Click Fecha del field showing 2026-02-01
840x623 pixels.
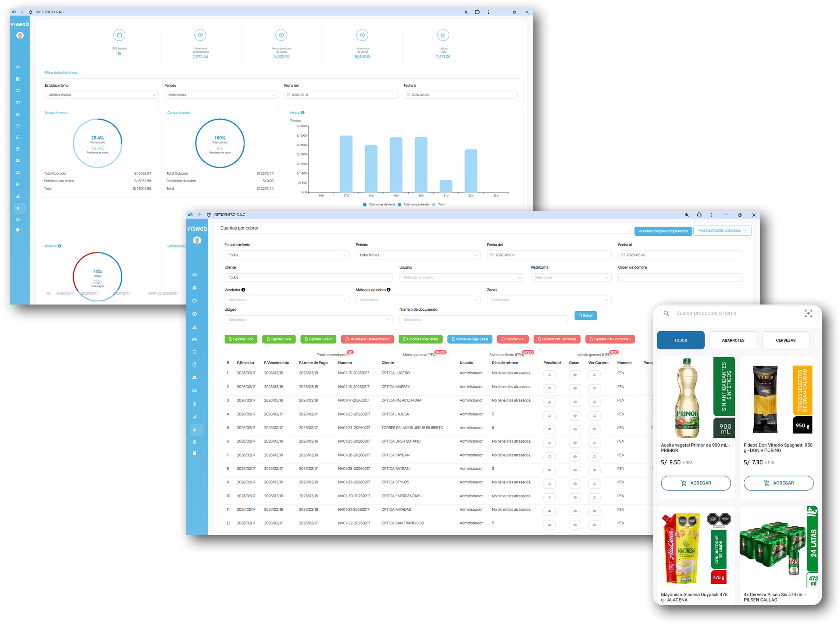coord(549,255)
